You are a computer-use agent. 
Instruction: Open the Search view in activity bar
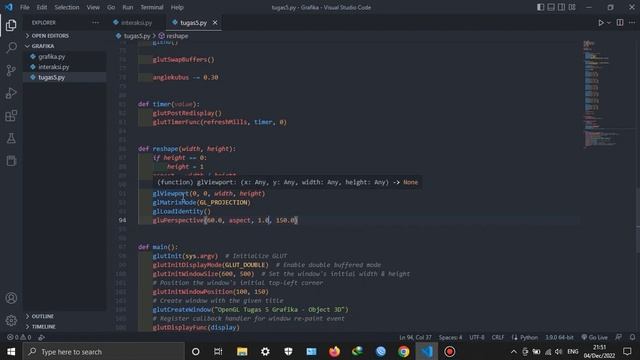point(11,47)
